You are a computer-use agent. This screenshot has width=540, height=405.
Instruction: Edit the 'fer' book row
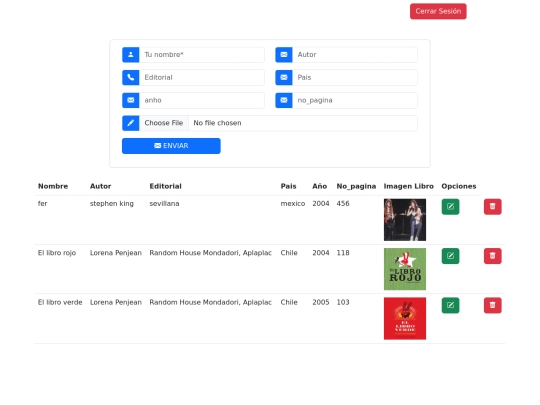(450, 207)
